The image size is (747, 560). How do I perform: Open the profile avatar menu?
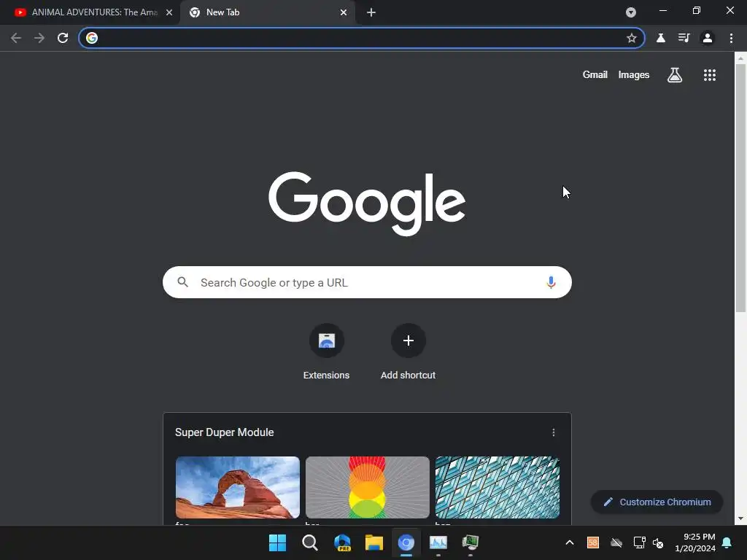click(708, 38)
